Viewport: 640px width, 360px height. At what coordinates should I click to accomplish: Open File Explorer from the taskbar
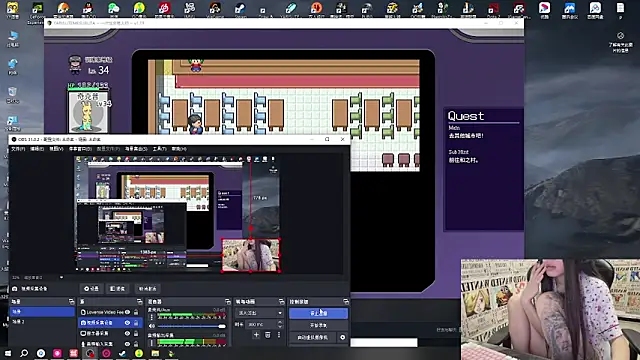155,353
